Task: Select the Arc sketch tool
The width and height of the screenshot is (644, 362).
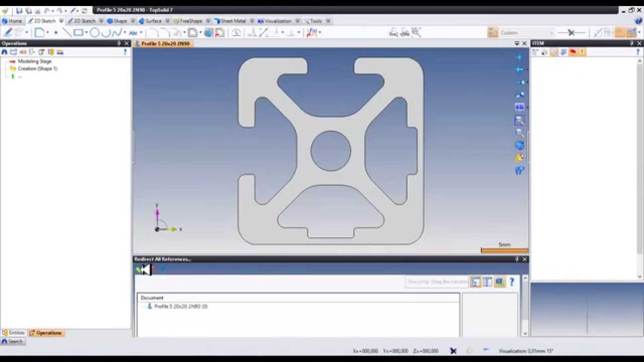Action: [106, 33]
